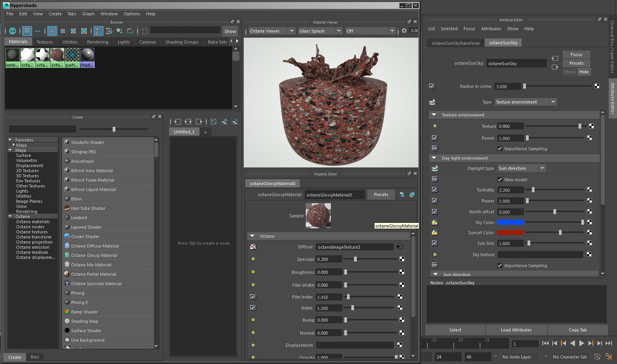Click the sort by time icon
The image size is (617, 364).
click(120, 31)
